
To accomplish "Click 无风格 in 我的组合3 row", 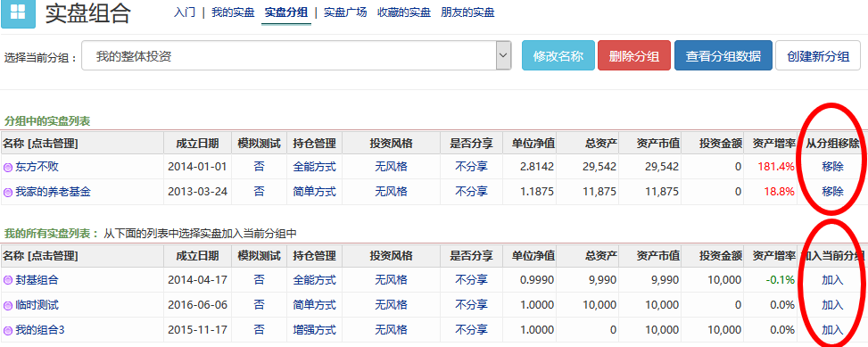I will point(391,330).
